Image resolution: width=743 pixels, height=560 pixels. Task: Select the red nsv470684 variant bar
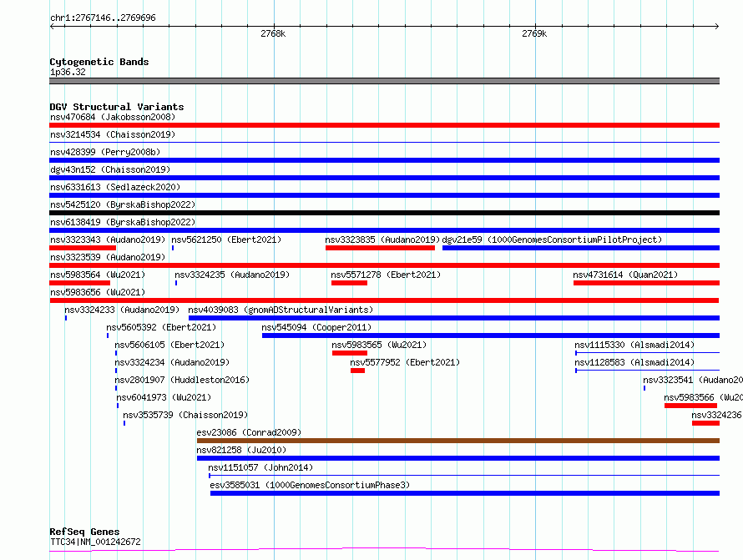point(384,125)
